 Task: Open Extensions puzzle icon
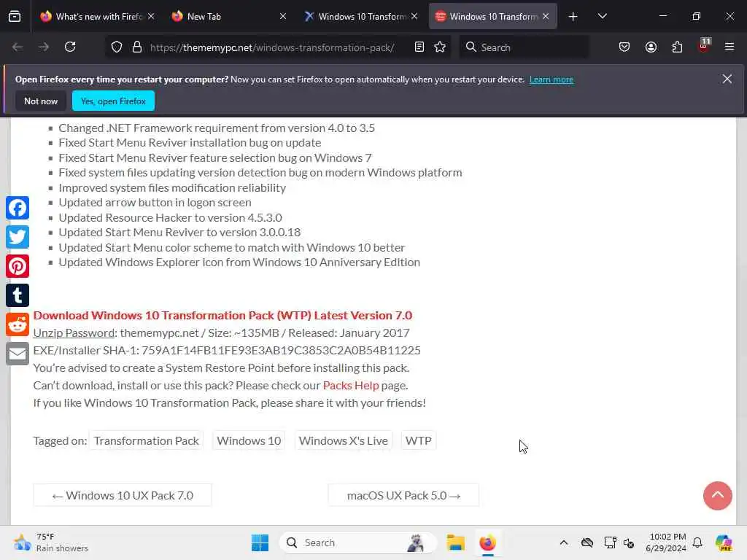pyautogui.click(x=677, y=47)
